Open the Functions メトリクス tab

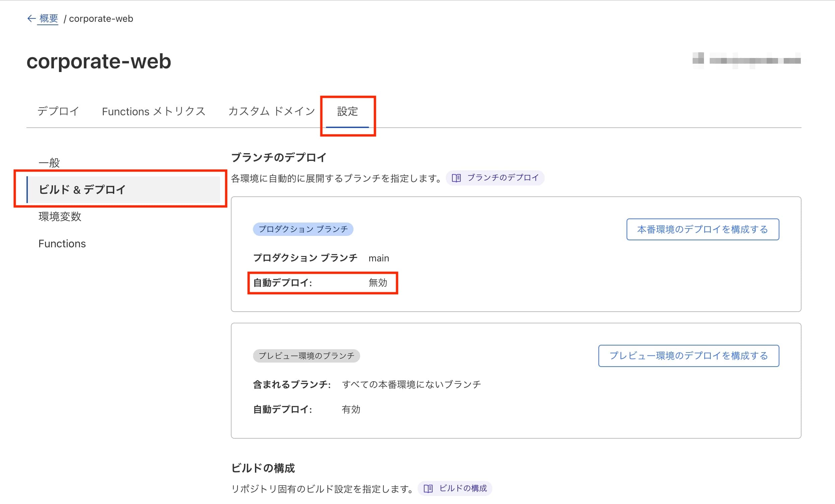click(153, 111)
